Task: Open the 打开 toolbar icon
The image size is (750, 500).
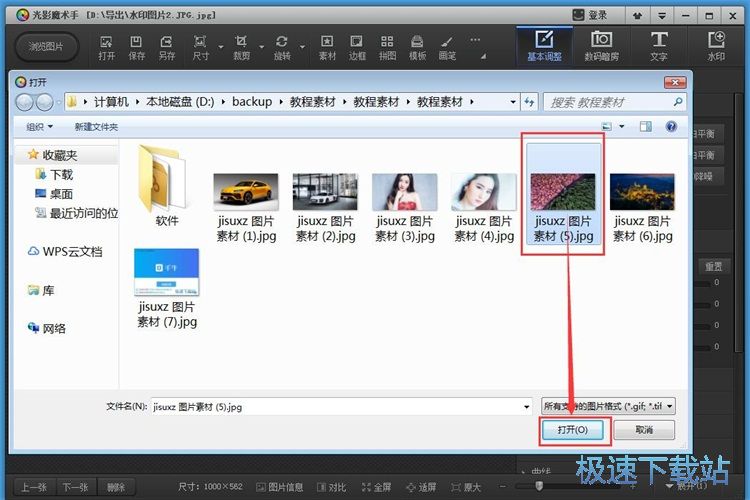Action: (106, 48)
